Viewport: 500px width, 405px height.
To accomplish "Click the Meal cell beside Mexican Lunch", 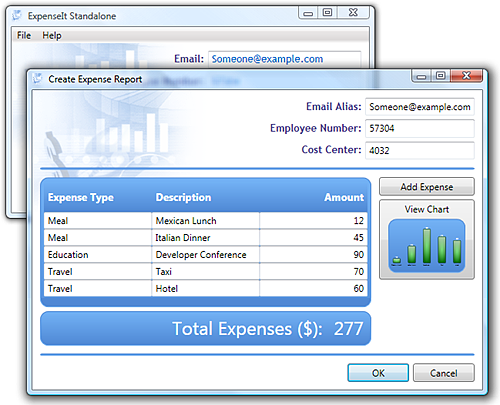I will (98, 221).
